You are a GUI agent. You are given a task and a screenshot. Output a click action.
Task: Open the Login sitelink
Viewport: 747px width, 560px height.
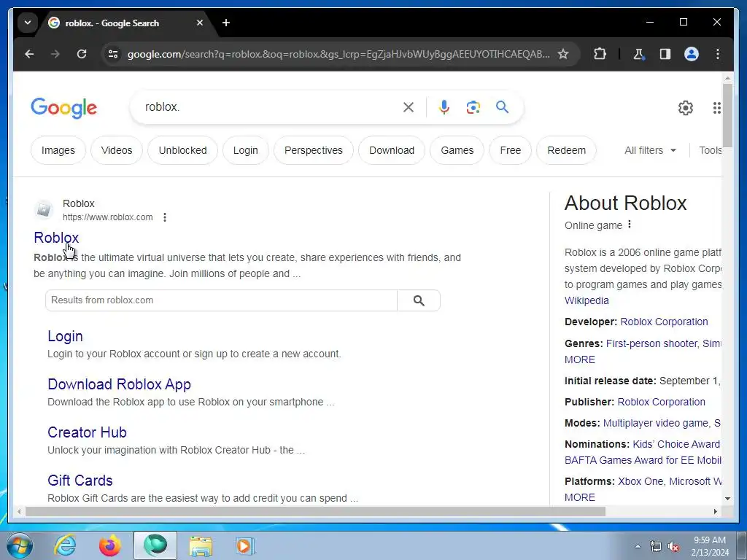pyautogui.click(x=65, y=336)
